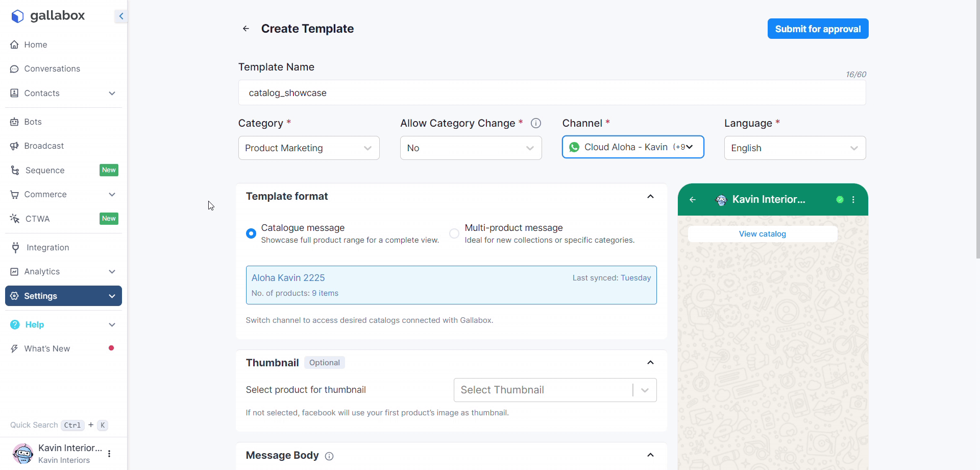Open the Select Thumbnail dropdown
The height and width of the screenshot is (470, 980).
(555, 390)
